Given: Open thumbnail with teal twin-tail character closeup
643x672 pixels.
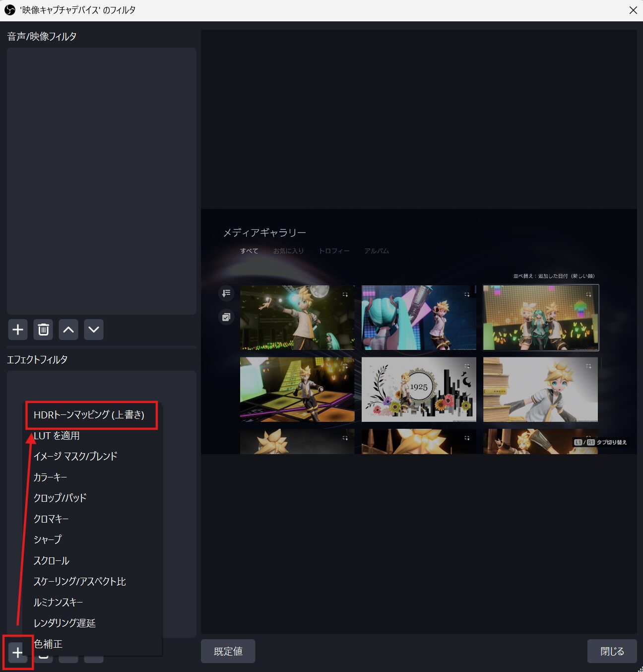Looking at the screenshot, I should click(419, 318).
